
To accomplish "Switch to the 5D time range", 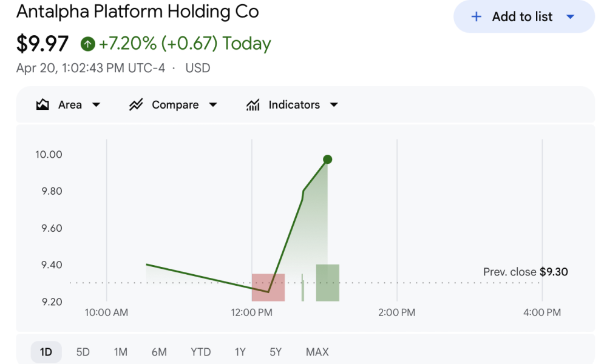I will (83, 351).
